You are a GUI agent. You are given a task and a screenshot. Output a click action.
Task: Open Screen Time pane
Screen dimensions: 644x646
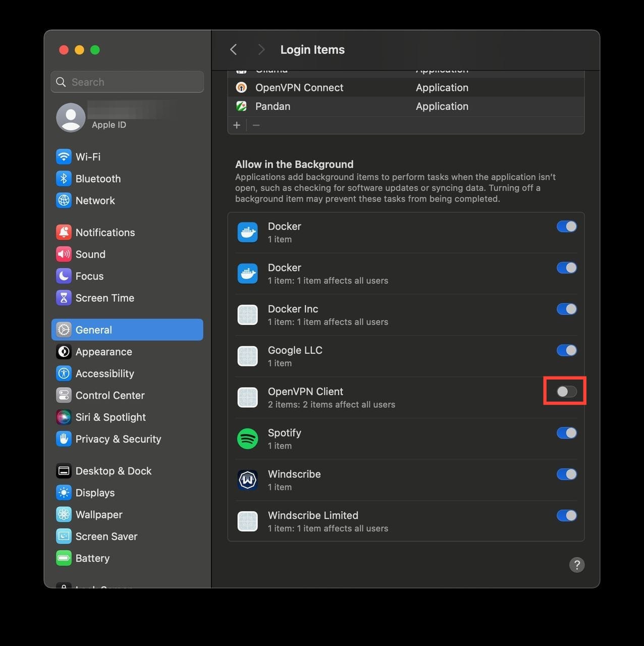pyautogui.click(x=127, y=298)
